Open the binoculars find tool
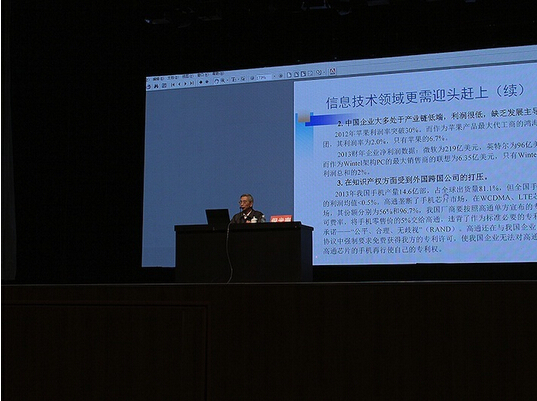This screenshot has height=401, width=537. pos(156,86)
